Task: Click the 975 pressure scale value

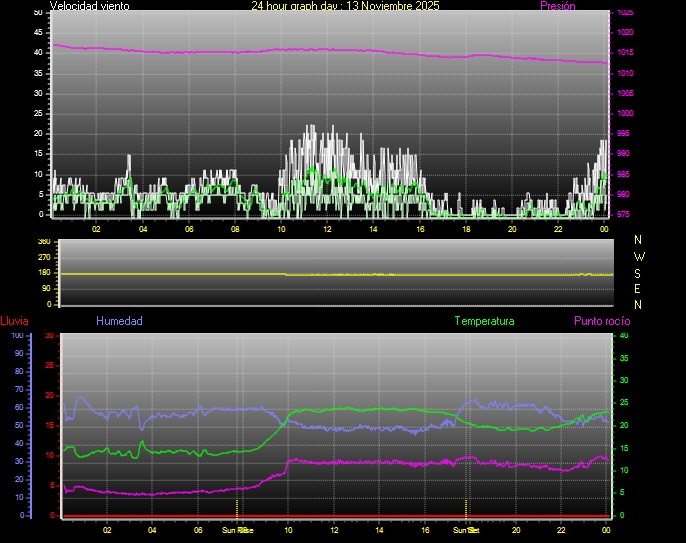Action: pyautogui.click(x=625, y=214)
